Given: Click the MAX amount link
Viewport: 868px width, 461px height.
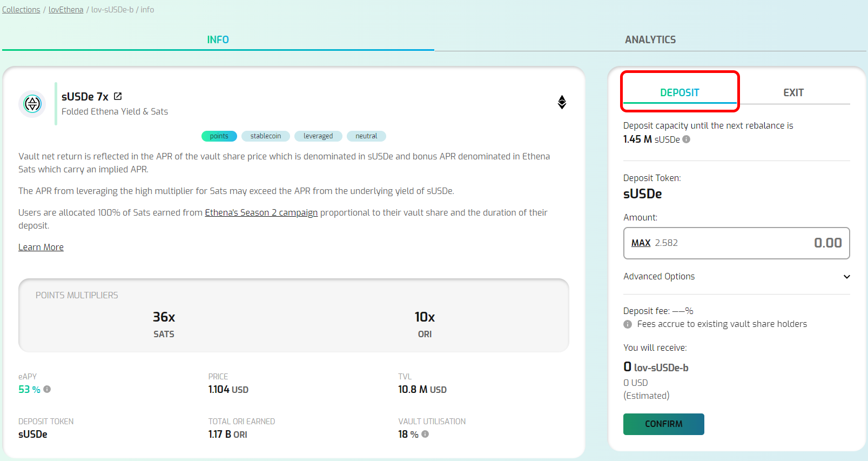Looking at the screenshot, I should tap(641, 243).
